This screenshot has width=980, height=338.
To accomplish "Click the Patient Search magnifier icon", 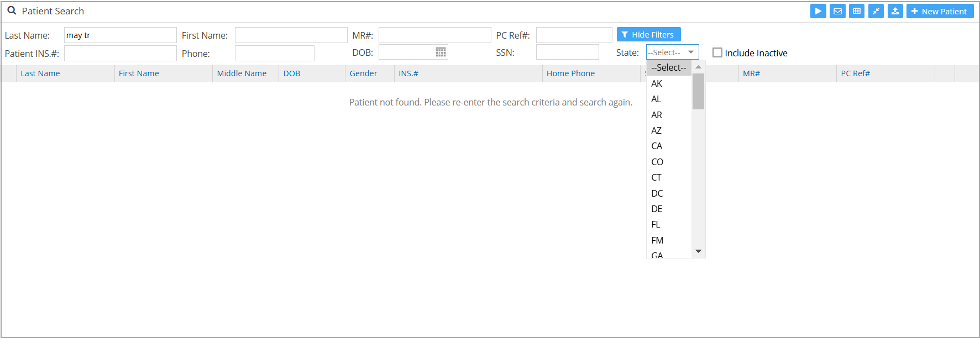I will 12,10.
